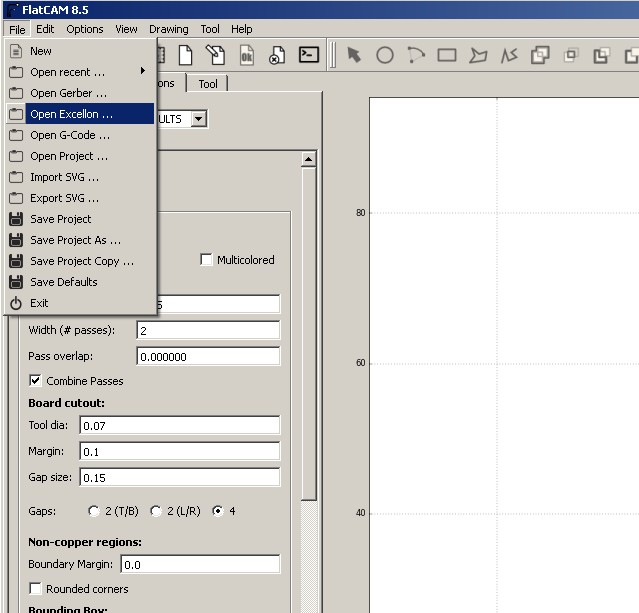Click the polygon union tool icon
The width and height of the screenshot is (639, 613).
click(540, 55)
